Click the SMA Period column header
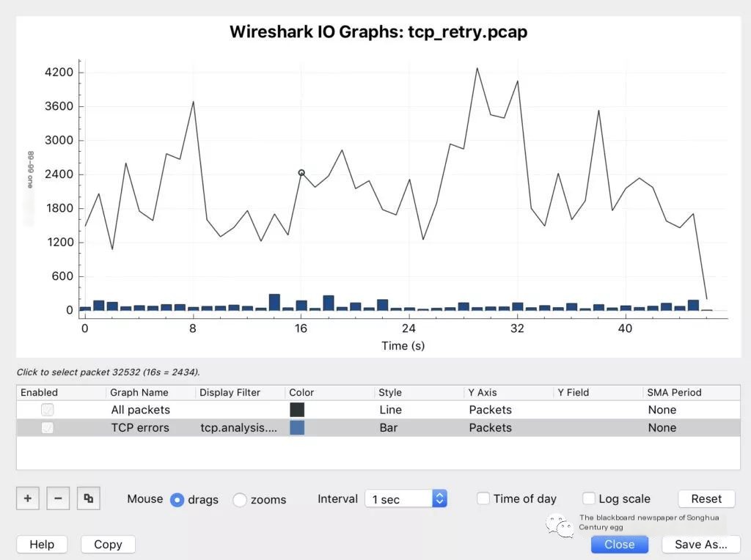Screen dimensions: 751x560 pos(674,392)
